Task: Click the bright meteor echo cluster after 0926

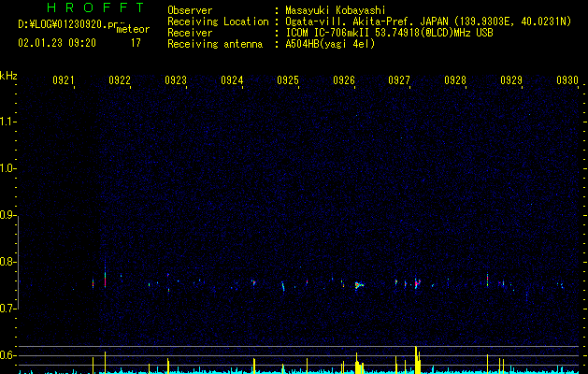Action: (x=359, y=285)
